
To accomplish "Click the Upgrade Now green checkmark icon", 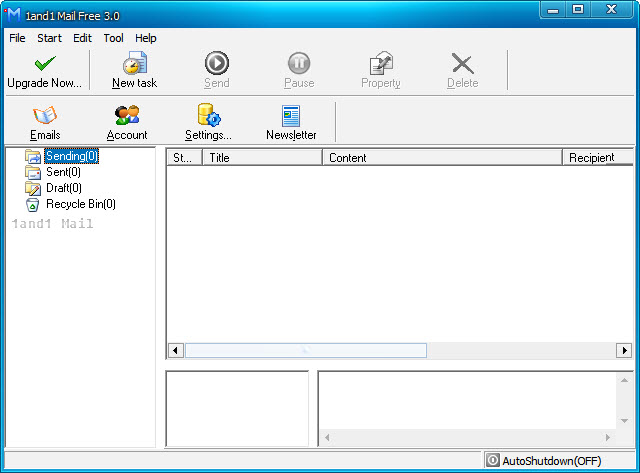I will pos(45,63).
